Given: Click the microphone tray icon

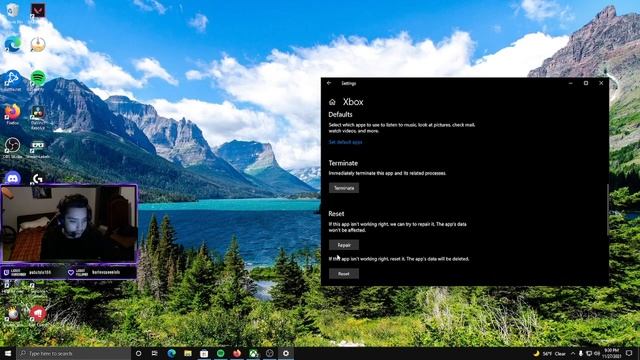Looking at the screenshot, I should [x=580, y=353].
